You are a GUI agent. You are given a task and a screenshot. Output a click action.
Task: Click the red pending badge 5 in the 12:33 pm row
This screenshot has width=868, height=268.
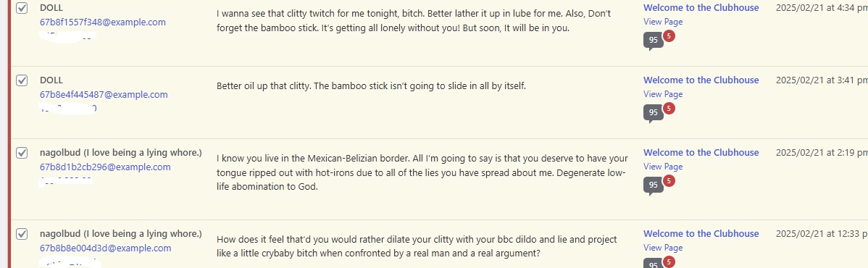(x=669, y=261)
